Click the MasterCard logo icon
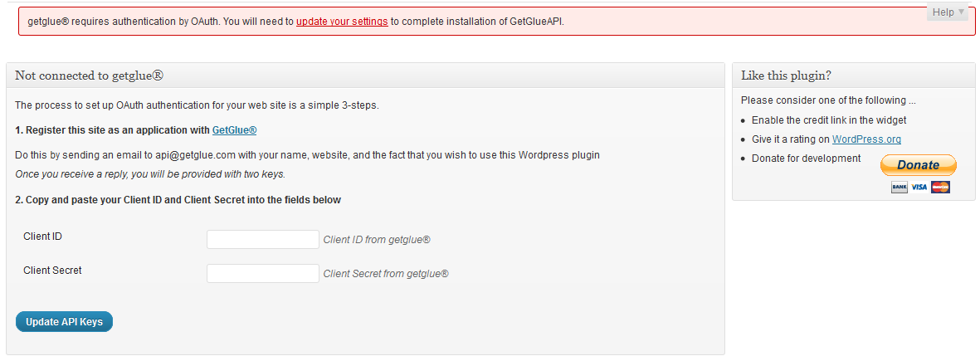This screenshot has width=980, height=361. click(x=940, y=187)
